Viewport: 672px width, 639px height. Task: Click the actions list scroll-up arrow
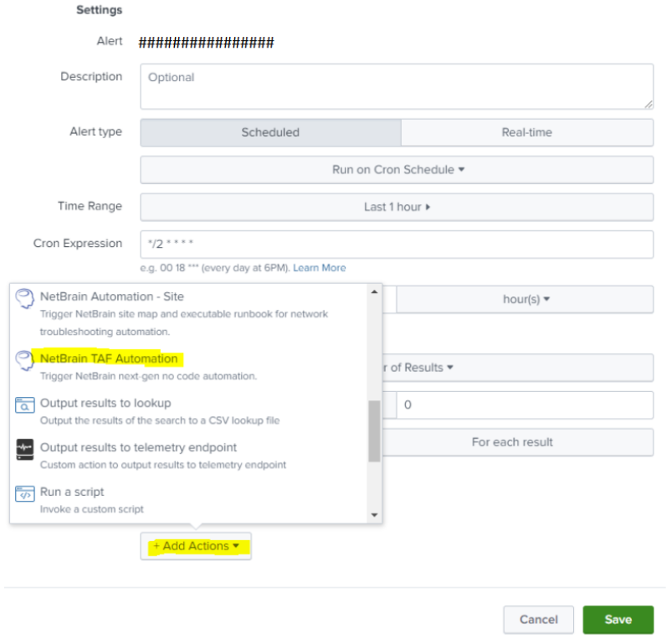pyautogui.click(x=374, y=291)
